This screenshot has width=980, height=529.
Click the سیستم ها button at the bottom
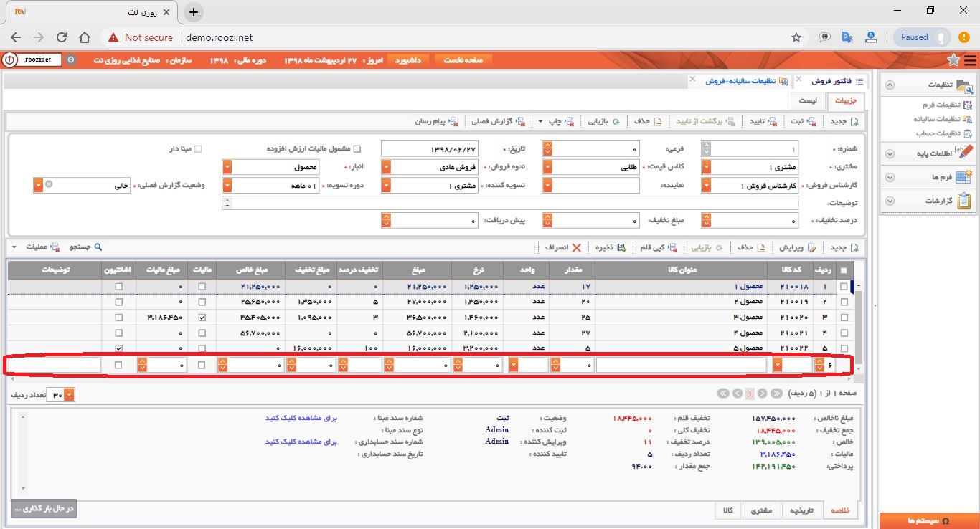928,520
